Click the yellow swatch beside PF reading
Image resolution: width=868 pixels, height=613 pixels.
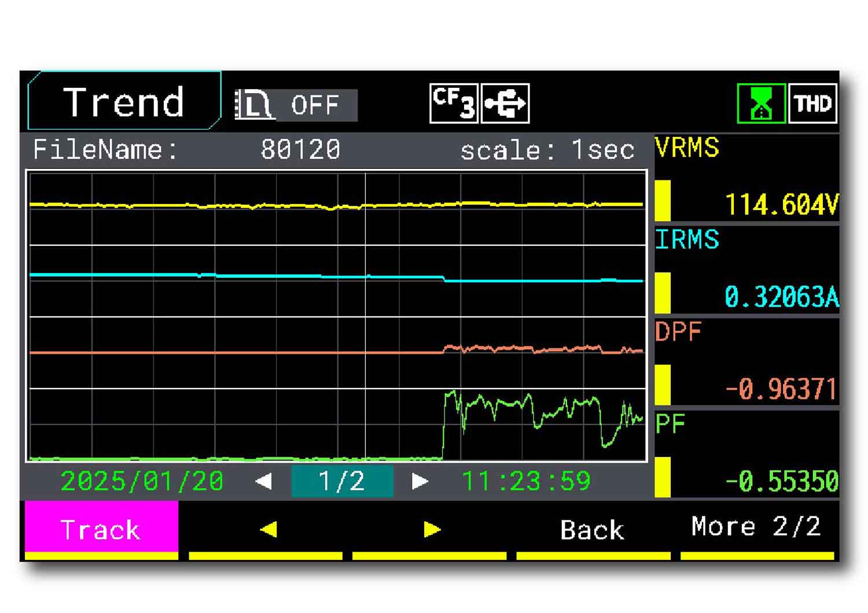pyautogui.click(x=663, y=477)
